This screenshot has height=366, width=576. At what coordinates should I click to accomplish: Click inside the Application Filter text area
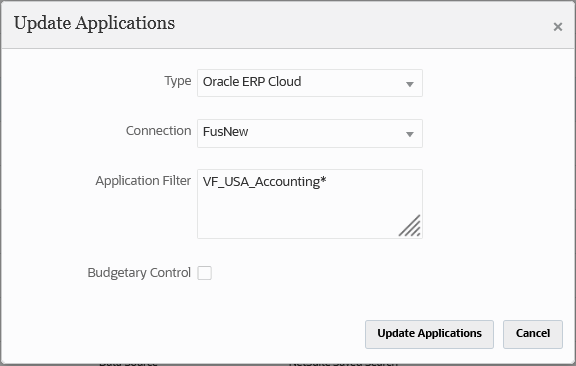tap(310, 204)
